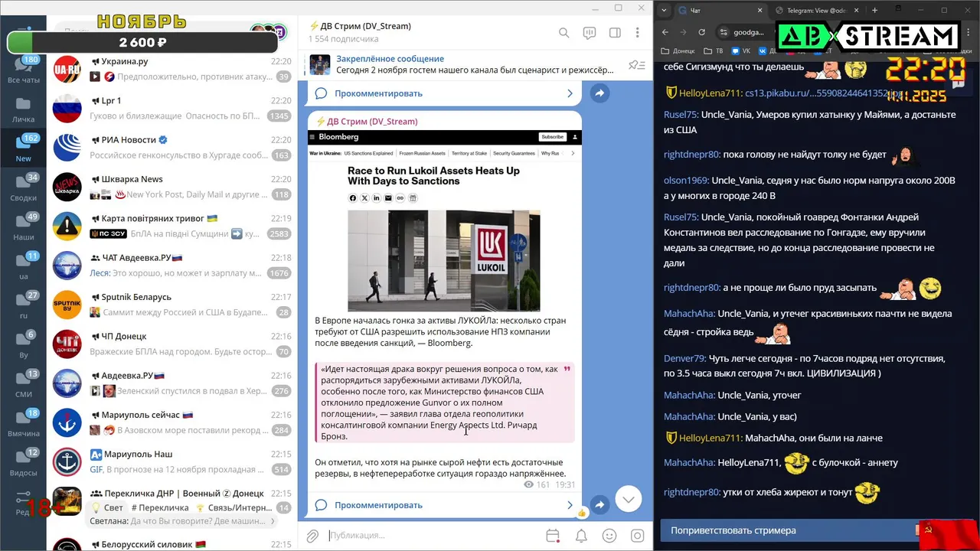Click the paperclip attach icon
This screenshot has height=551, width=980.
[312, 536]
